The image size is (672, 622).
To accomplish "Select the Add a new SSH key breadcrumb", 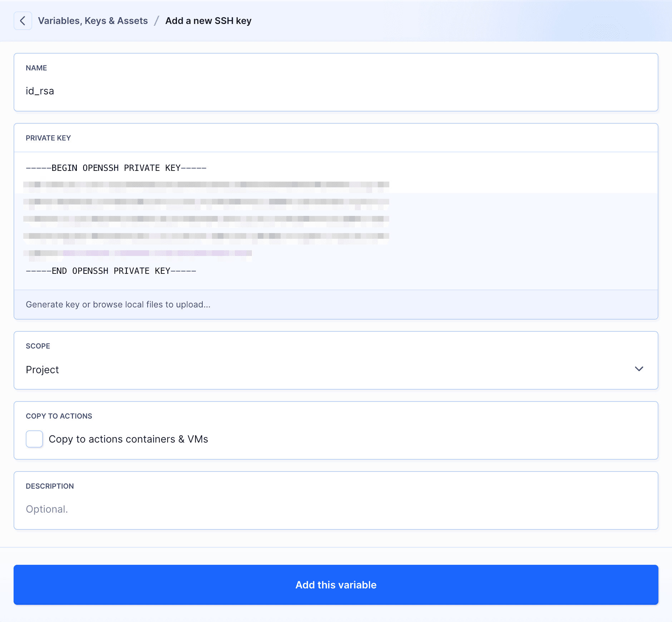I will click(208, 21).
